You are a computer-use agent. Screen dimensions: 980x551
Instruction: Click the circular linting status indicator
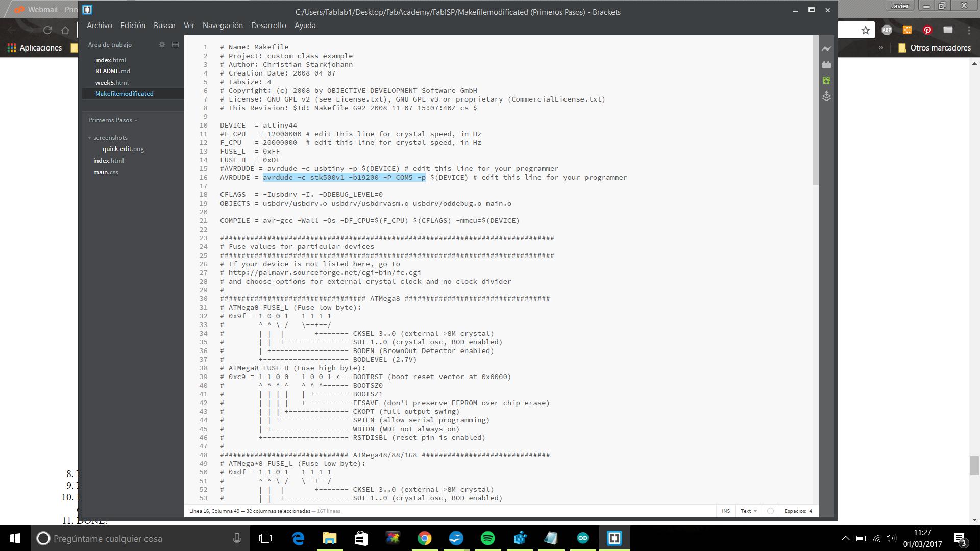[x=770, y=511]
